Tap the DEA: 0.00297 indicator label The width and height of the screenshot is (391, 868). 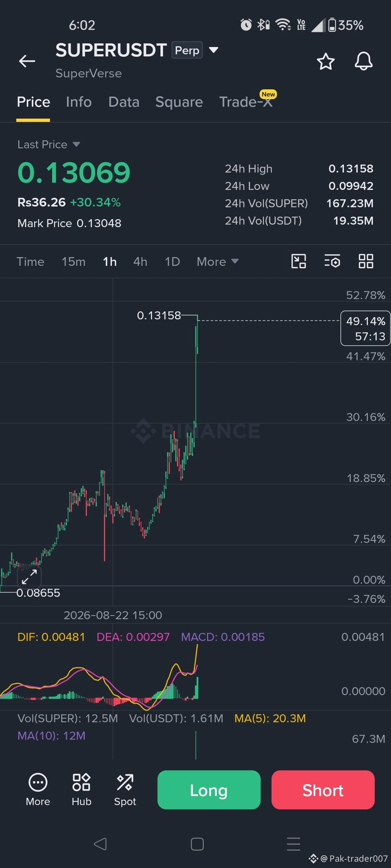tap(133, 637)
